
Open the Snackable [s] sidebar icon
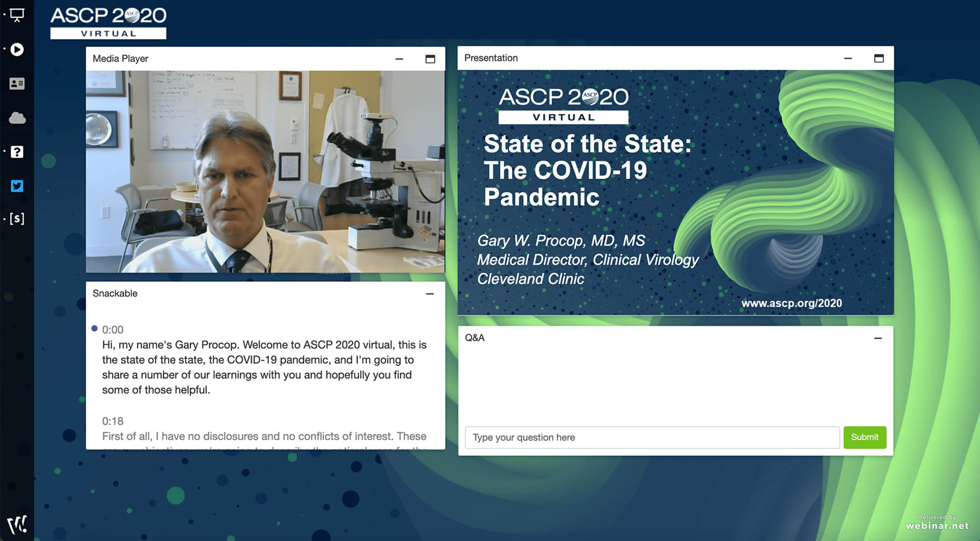[17, 218]
